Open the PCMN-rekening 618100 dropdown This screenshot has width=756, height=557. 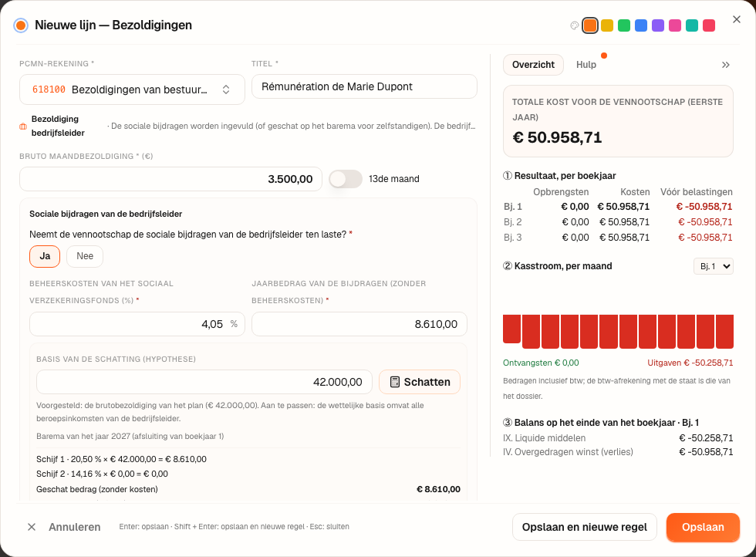click(132, 89)
